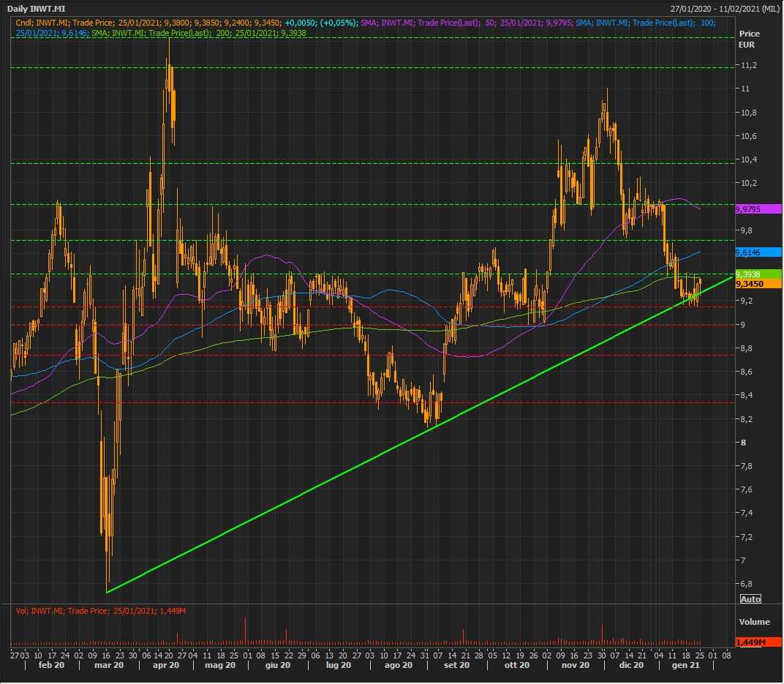This screenshot has height=684, width=784.
Task: Click the Daily INWT.MI chart title
Action: click(37, 8)
